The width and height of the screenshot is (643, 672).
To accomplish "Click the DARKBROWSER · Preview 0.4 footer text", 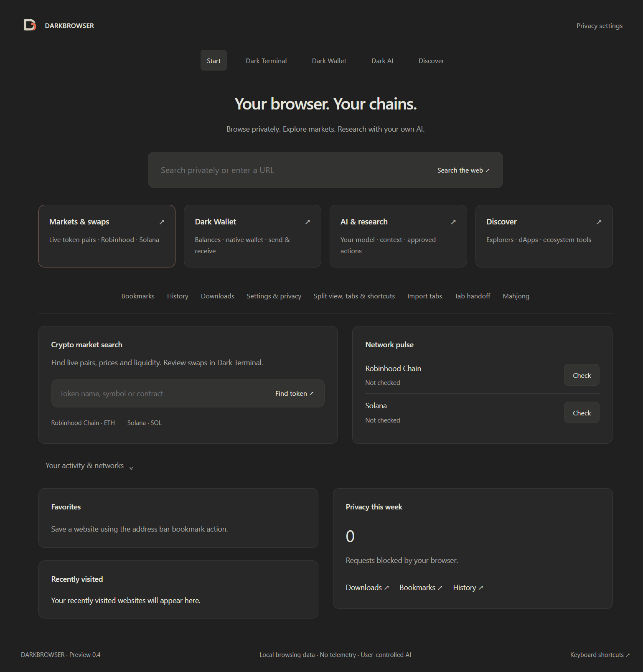I will (x=61, y=655).
